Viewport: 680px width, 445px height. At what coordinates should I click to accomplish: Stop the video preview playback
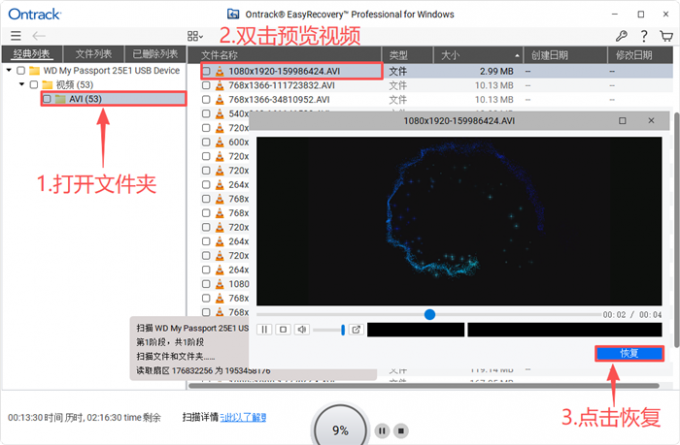click(x=283, y=330)
